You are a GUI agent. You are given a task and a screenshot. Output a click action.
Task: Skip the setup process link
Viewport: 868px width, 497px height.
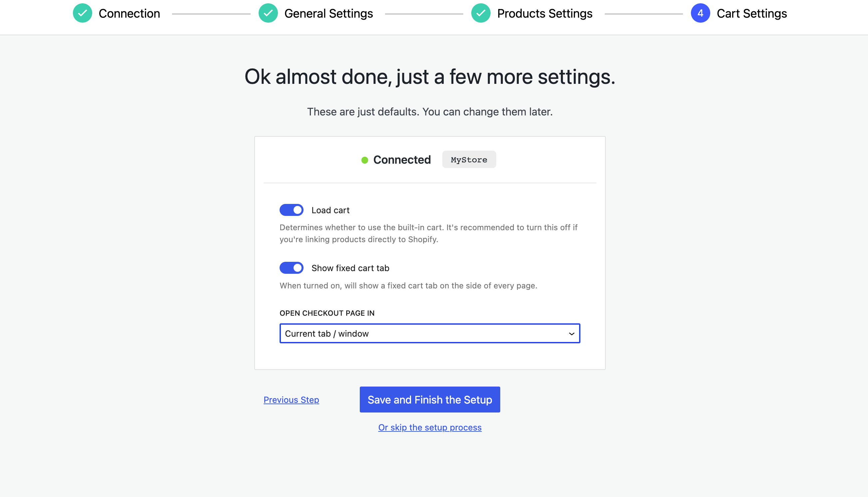tap(430, 427)
